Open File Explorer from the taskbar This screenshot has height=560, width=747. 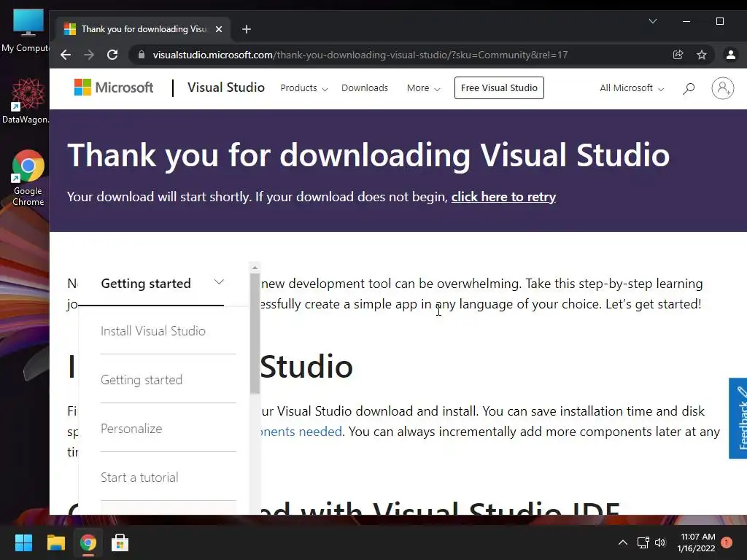coord(55,542)
